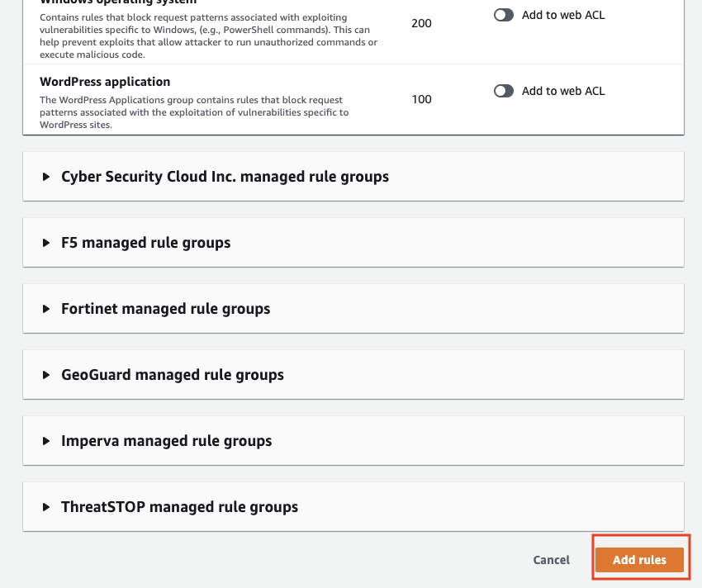Expand Cyber Security Cloud Inc. disclosure triangle
702x588 pixels.
pos(46,177)
